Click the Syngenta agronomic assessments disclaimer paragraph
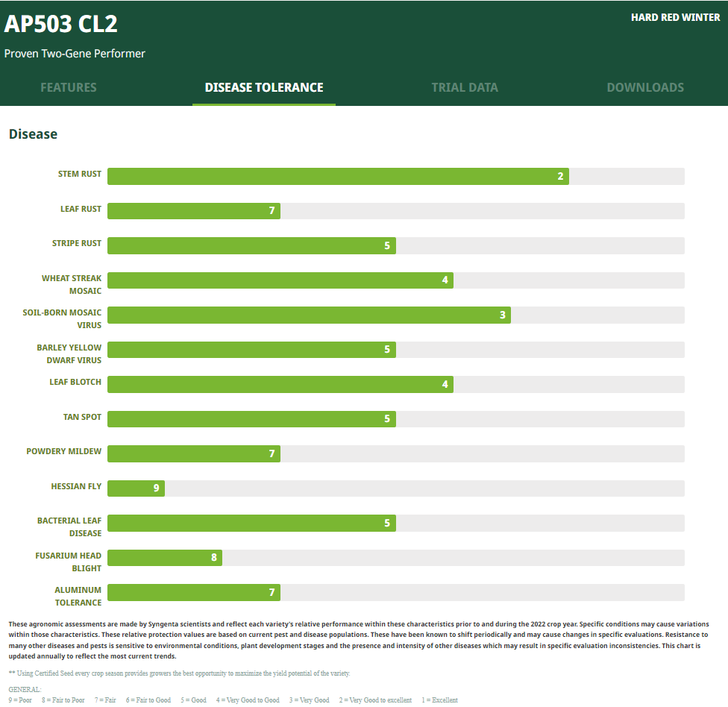 coord(359,640)
